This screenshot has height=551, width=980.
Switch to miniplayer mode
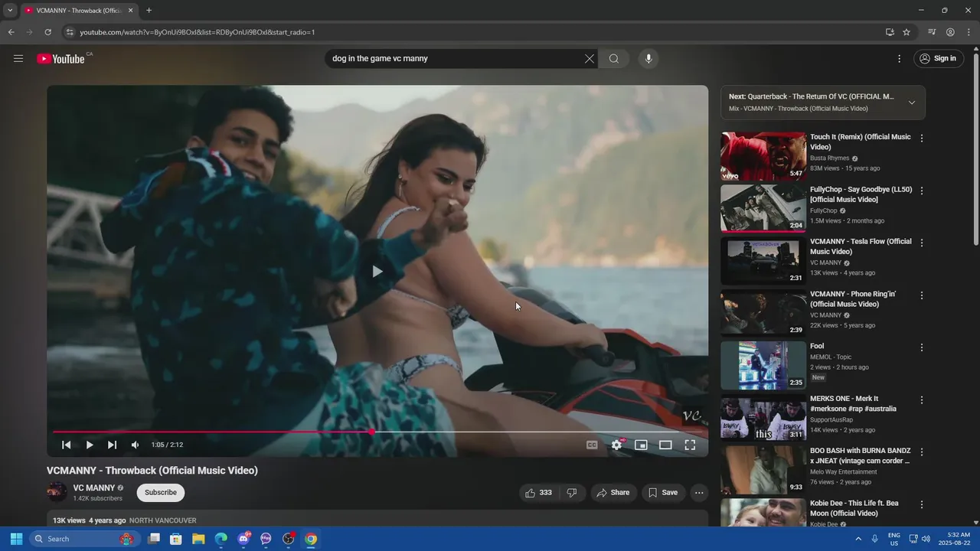click(641, 445)
